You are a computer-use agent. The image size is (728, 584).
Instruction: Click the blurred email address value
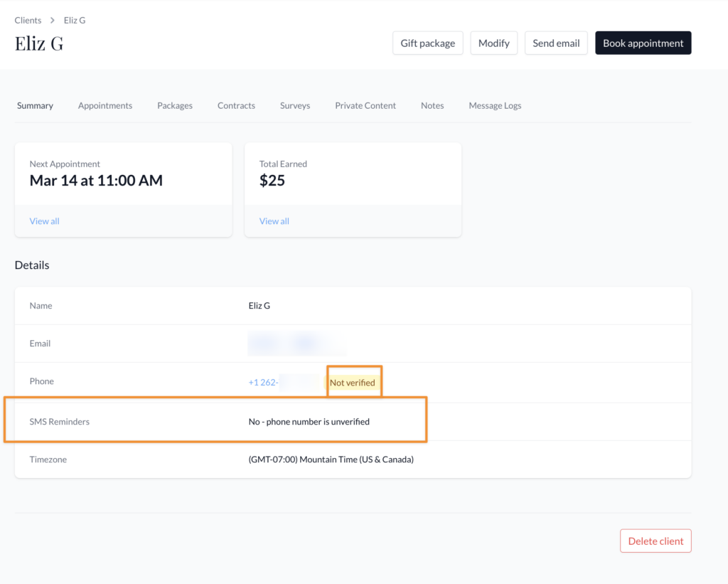[296, 344]
